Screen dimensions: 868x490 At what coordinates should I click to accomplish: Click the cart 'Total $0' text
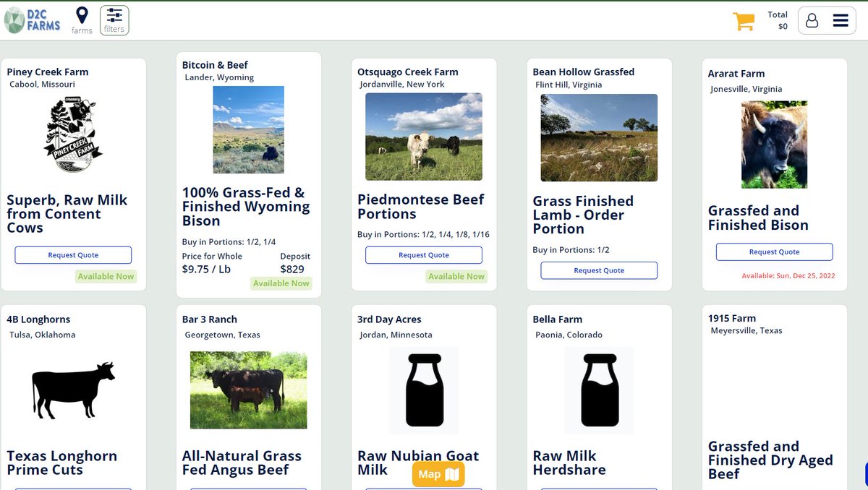click(778, 20)
